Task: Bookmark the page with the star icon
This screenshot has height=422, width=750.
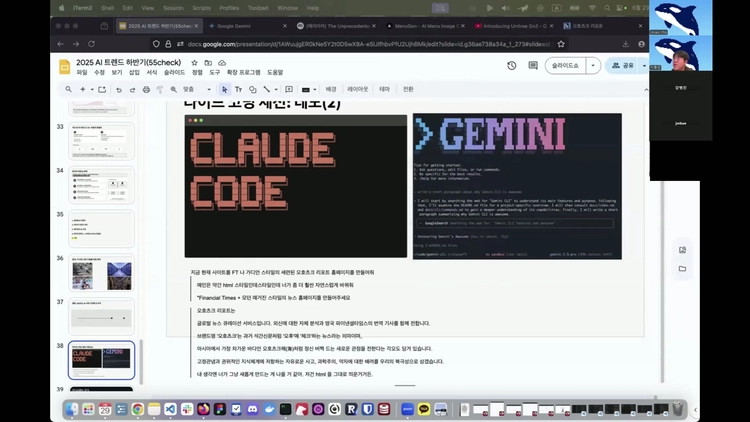Action: 561,44
